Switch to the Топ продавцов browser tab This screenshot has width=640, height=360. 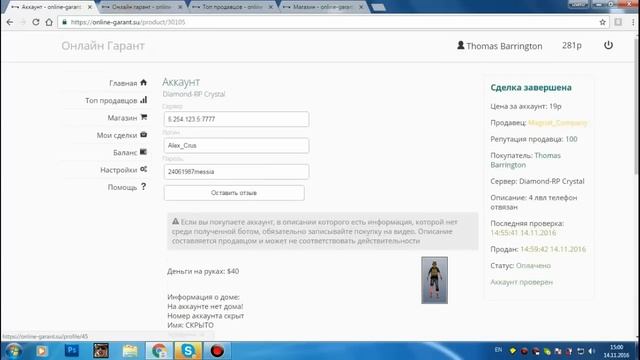pyautogui.click(x=232, y=7)
